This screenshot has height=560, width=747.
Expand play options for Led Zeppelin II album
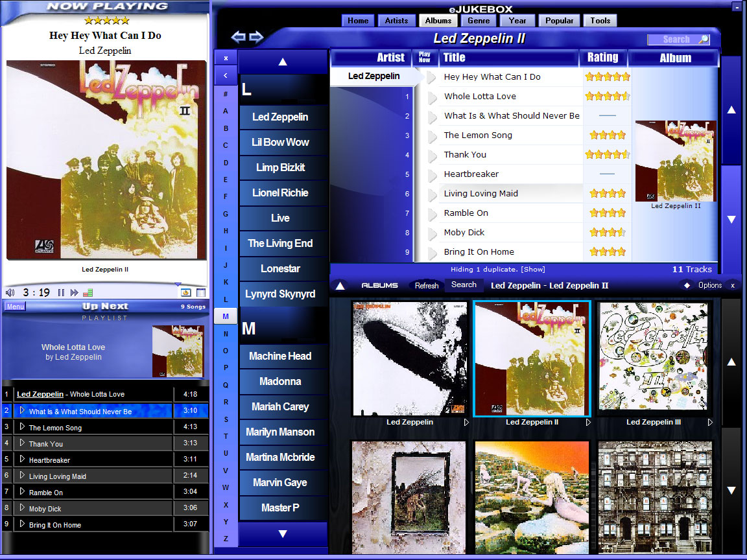(x=588, y=423)
